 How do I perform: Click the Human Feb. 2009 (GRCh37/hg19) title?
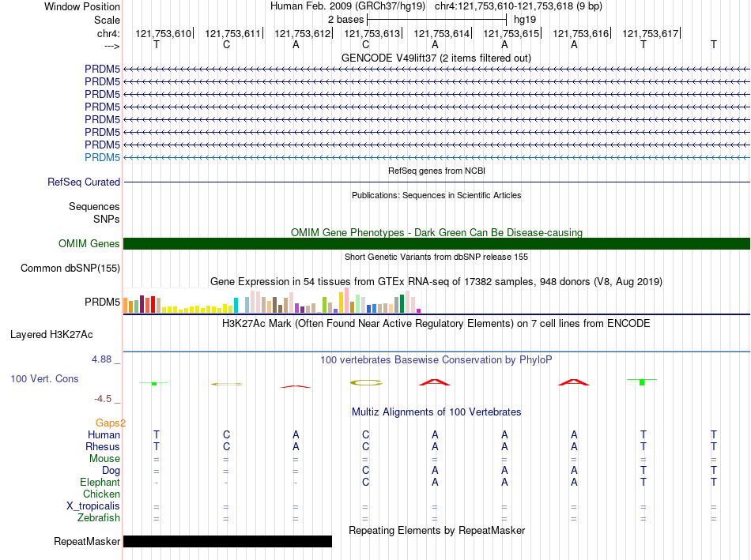point(348,6)
